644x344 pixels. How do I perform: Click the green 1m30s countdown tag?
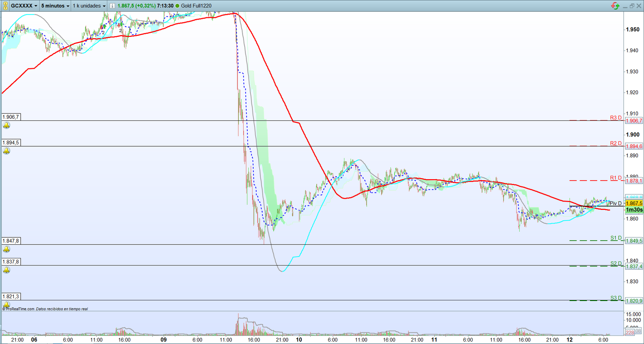coord(634,210)
